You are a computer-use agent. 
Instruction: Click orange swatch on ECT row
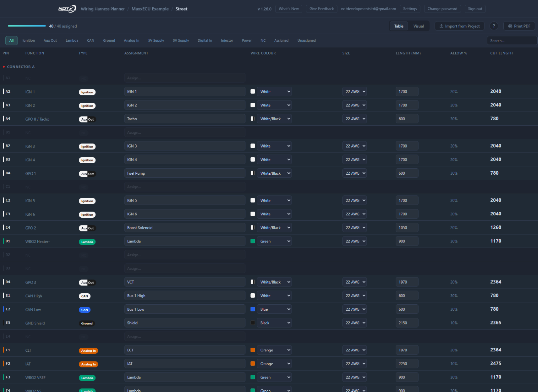253,350
